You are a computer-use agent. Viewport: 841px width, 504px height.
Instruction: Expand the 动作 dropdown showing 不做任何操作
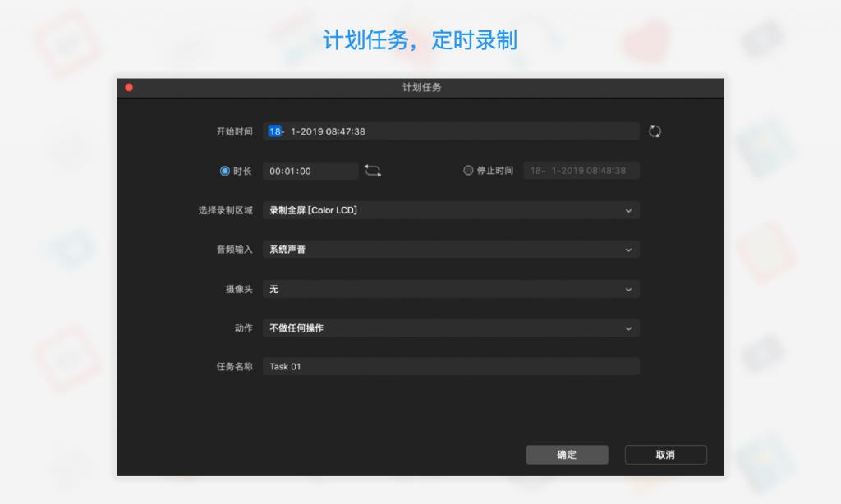click(450, 328)
